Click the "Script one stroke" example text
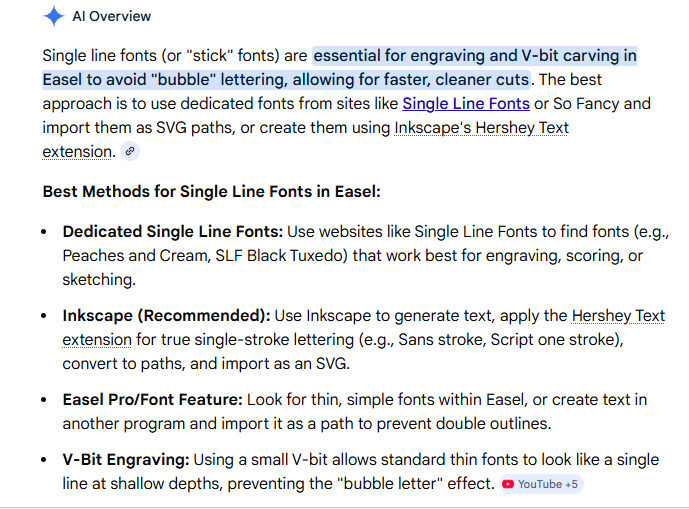The image size is (689, 509). 553,339
